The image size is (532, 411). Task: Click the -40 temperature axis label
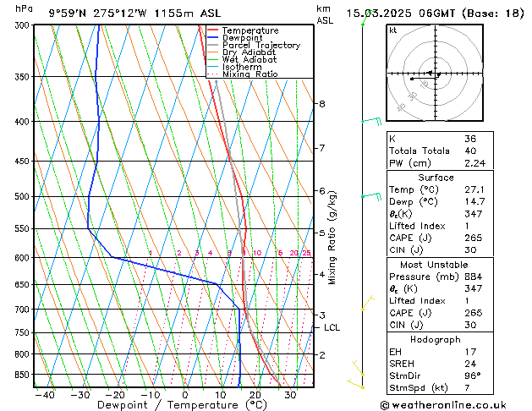point(45,395)
